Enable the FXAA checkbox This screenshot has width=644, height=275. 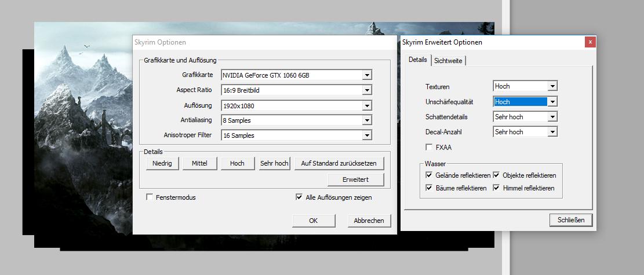[430, 148]
